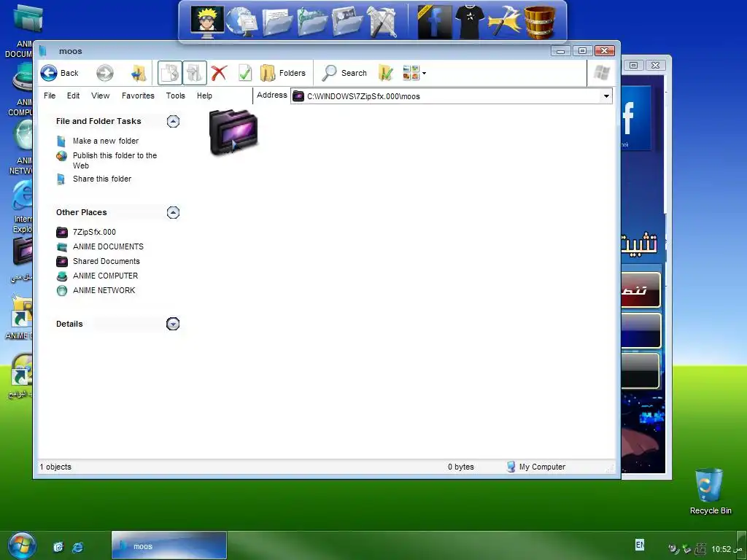
Task: Click Publish this folder to the Web
Action: point(115,160)
